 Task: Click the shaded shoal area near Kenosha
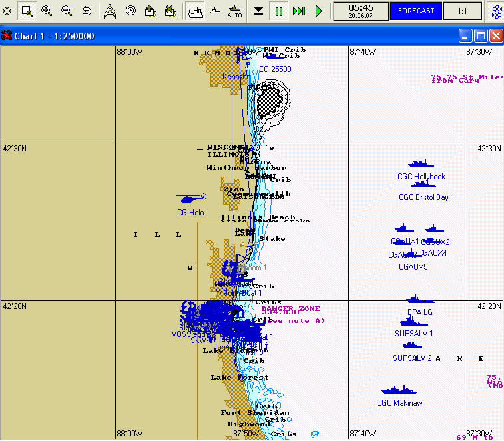[270, 103]
